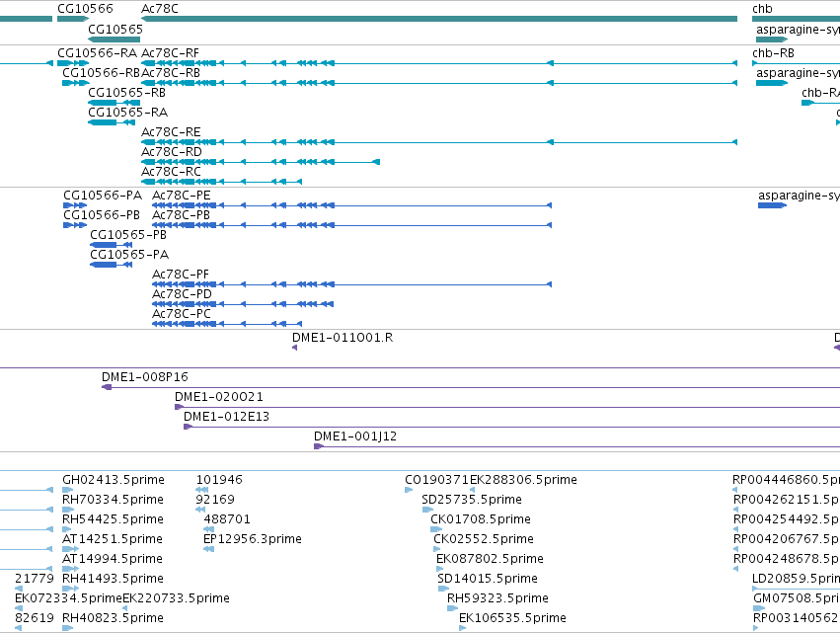Select transcript Ac78C-RC
Screen dimensions: 840x633
click(222, 182)
